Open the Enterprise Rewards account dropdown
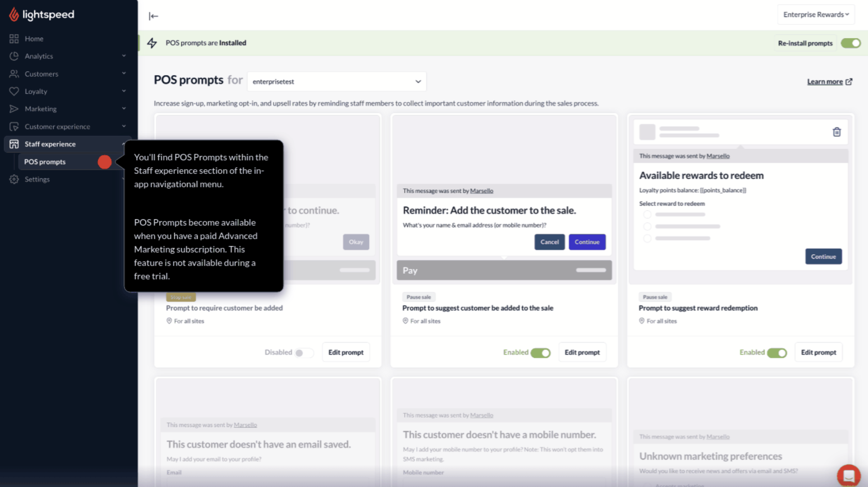 (x=816, y=15)
